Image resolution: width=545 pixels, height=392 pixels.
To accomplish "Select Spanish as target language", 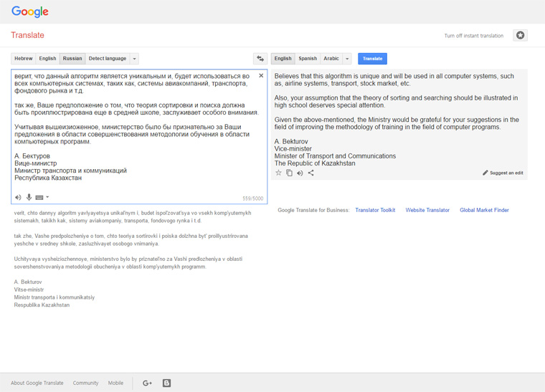I will coord(308,59).
